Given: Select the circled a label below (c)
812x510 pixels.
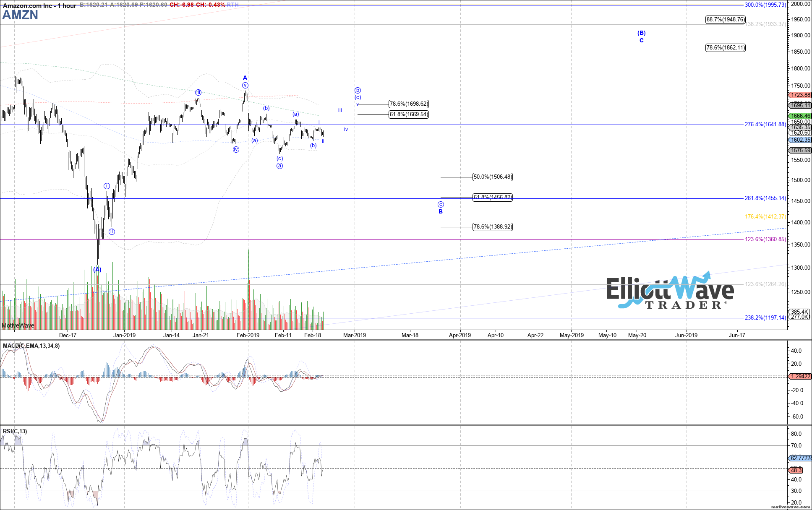Looking at the screenshot, I should click(279, 166).
